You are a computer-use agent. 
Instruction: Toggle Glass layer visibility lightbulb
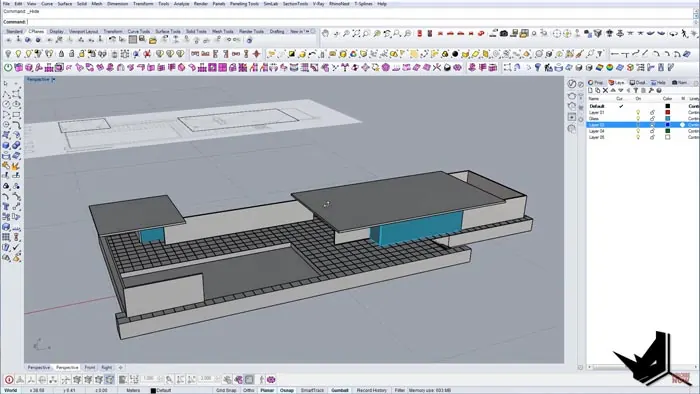coord(638,119)
